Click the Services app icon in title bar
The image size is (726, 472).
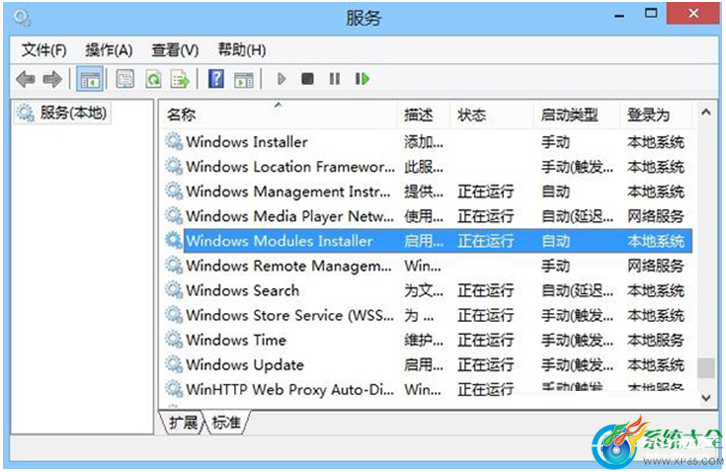pyautogui.click(x=22, y=18)
